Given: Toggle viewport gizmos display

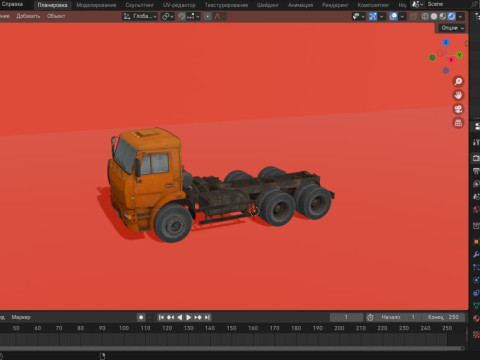Looking at the screenshot, I should [x=373, y=16].
